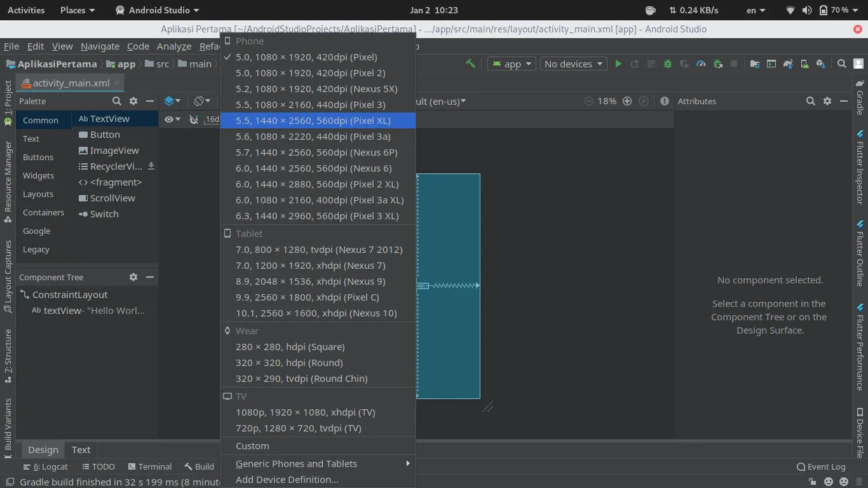Zoom out the design surface
Viewport: 868px width, 488px height.
(588, 101)
